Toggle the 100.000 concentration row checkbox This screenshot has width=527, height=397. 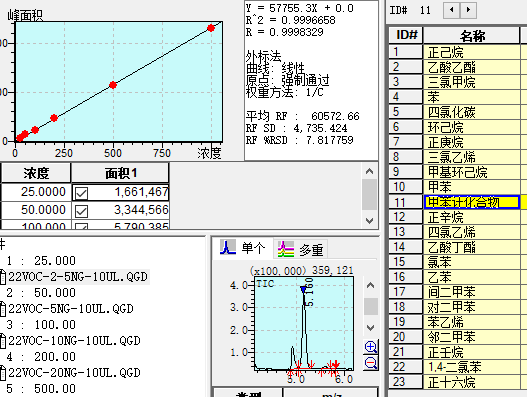[x=81, y=227]
